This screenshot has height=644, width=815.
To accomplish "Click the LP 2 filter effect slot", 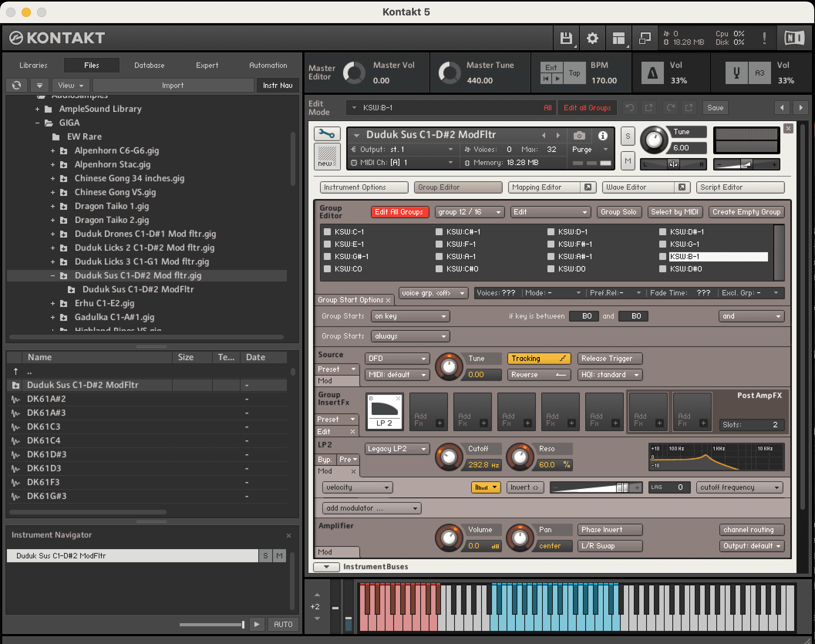I will 384,412.
